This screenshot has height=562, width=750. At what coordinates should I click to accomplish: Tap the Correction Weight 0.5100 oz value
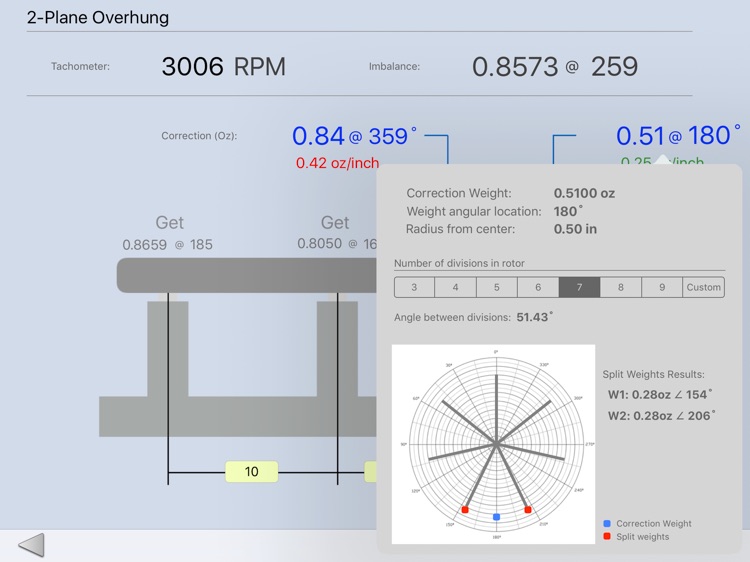tap(585, 193)
